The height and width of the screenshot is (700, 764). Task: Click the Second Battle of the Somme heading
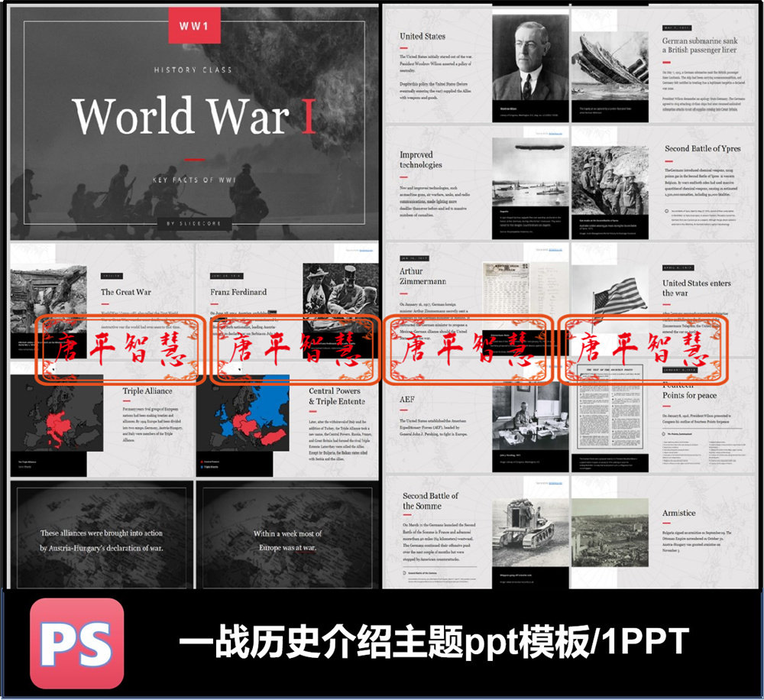(x=430, y=501)
